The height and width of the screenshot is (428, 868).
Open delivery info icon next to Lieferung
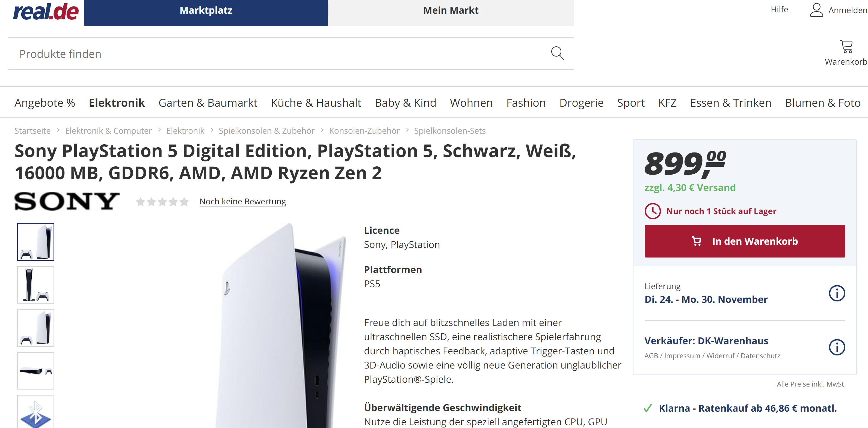point(837,293)
